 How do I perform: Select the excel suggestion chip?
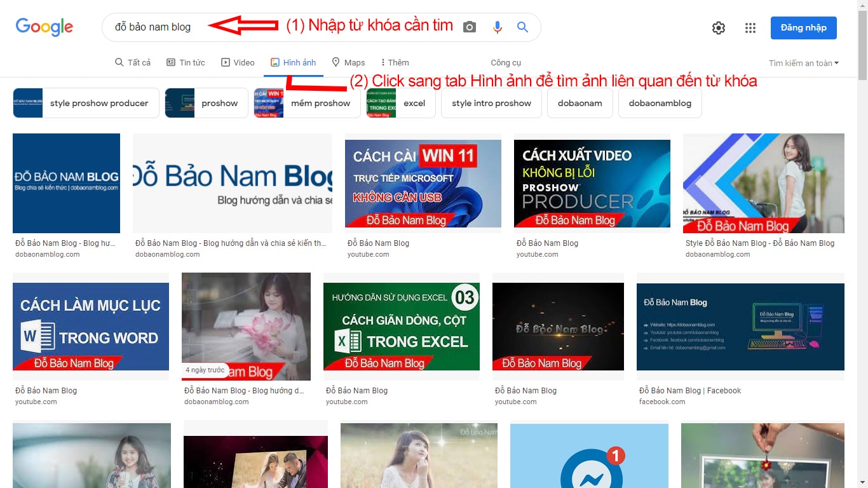coord(400,103)
